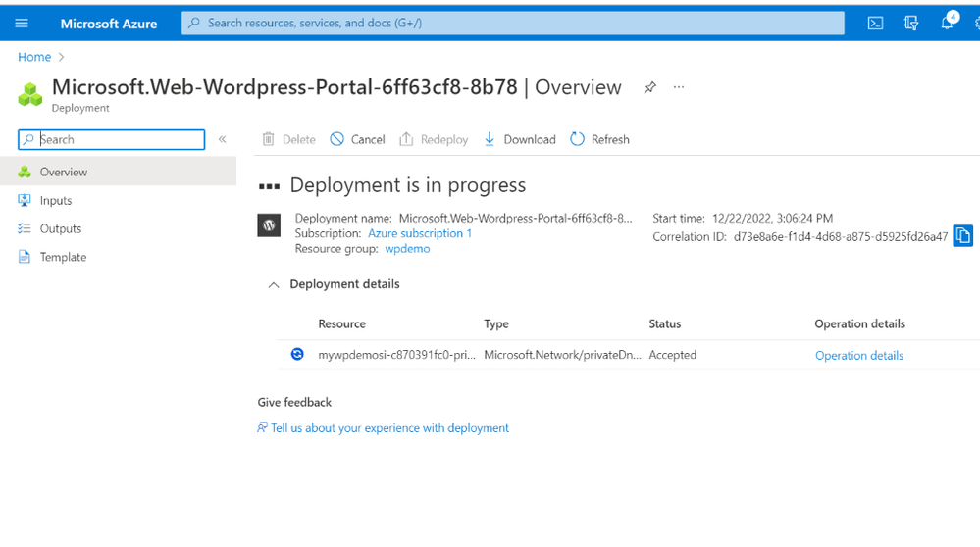Click the WordPress logo icon
980x547 pixels.
269,225
